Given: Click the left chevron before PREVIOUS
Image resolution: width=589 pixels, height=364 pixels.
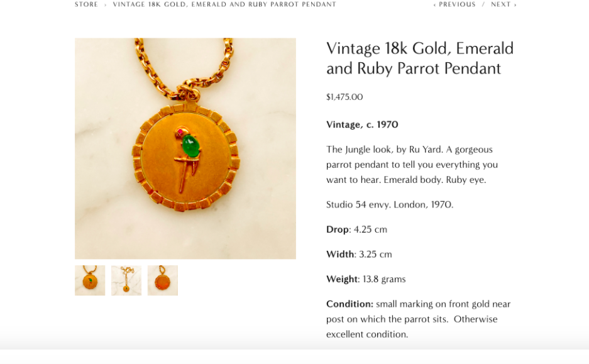Looking at the screenshot, I should (x=434, y=5).
